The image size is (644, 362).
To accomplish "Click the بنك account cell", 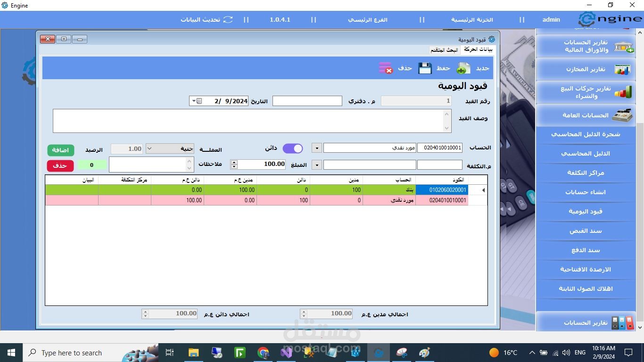I will tap(389, 190).
